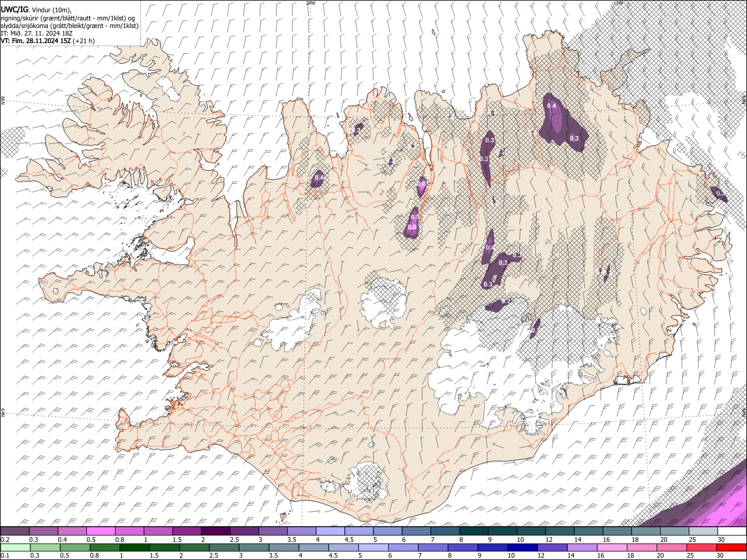Pick the 1.5 magenta-purple swatch, upper legend row
Screen dimensions: 747x560
pos(187,531)
